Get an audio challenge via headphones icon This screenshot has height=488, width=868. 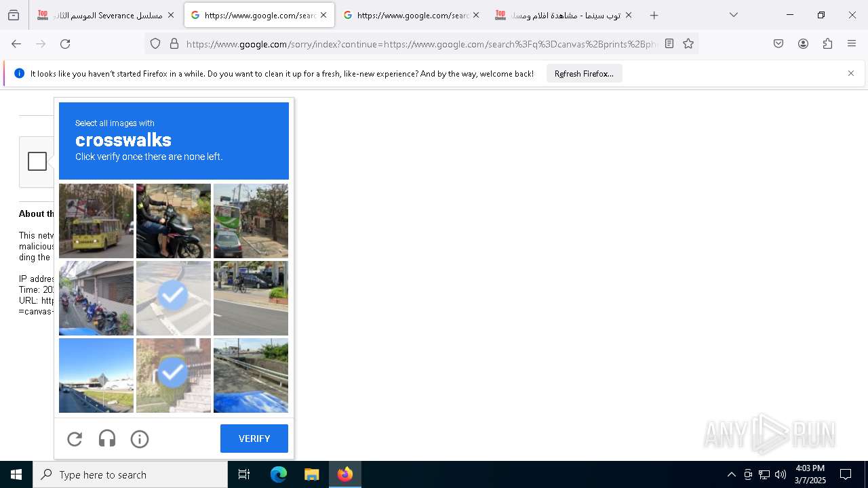107,439
